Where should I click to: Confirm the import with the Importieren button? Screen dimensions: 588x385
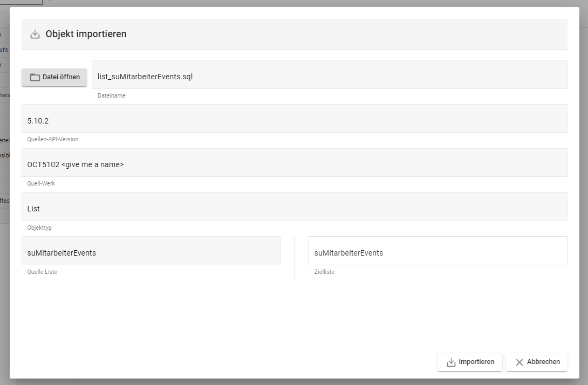(x=470, y=362)
